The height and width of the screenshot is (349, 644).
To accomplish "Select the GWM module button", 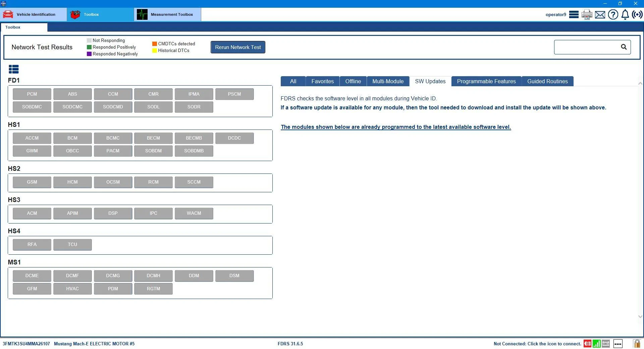I will coord(32,151).
